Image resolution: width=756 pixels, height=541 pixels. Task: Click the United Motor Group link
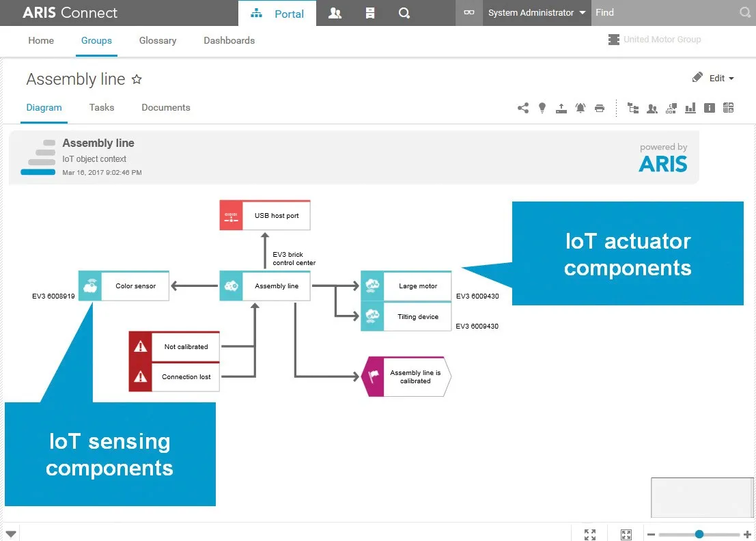[x=662, y=40]
